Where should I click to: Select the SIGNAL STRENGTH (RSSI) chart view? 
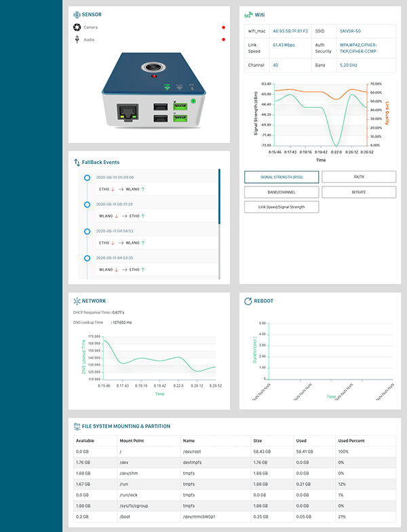tap(282, 176)
